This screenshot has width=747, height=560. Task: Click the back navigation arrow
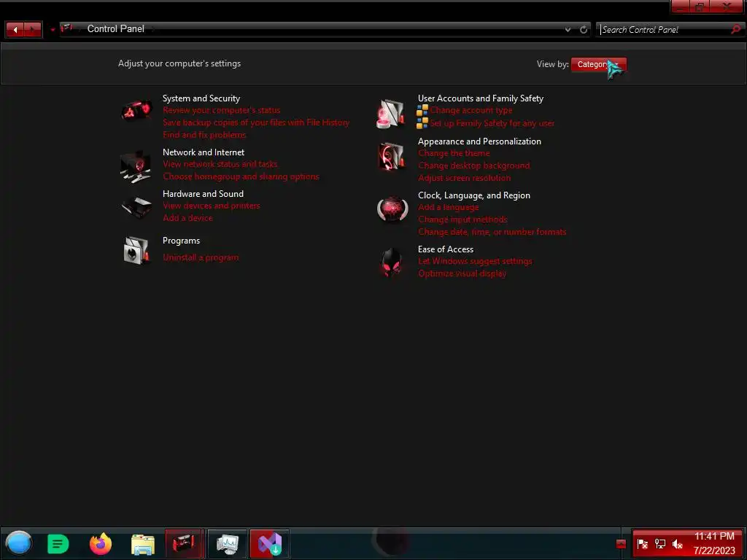tap(15, 29)
